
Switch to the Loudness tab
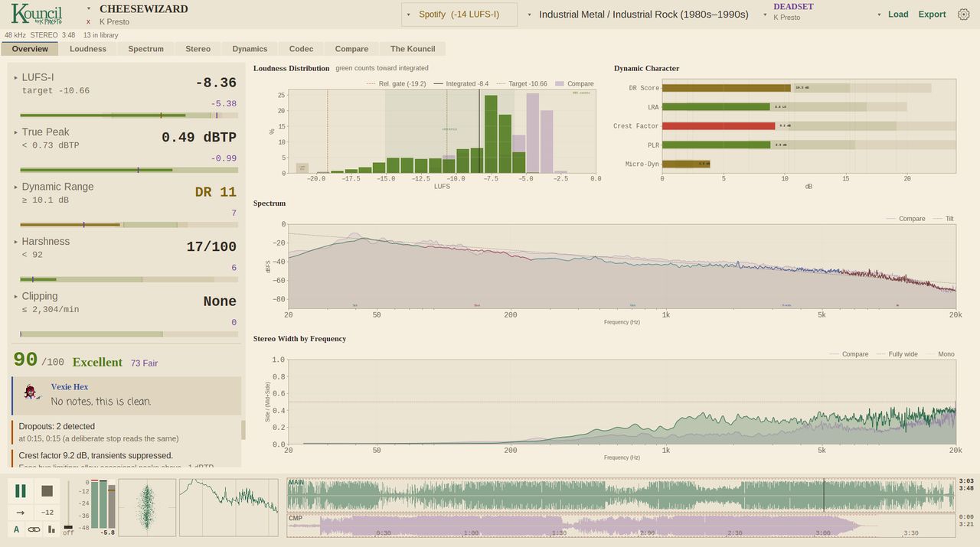[88, 49]
